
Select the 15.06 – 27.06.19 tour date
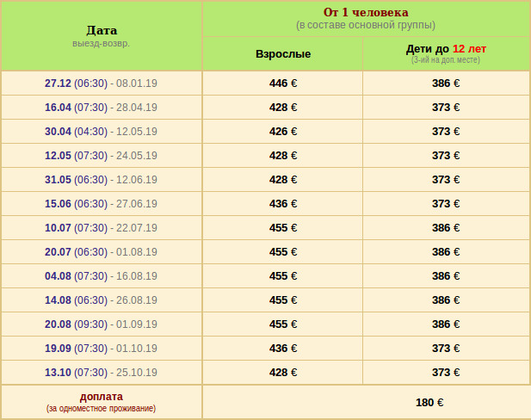[58, 204]
